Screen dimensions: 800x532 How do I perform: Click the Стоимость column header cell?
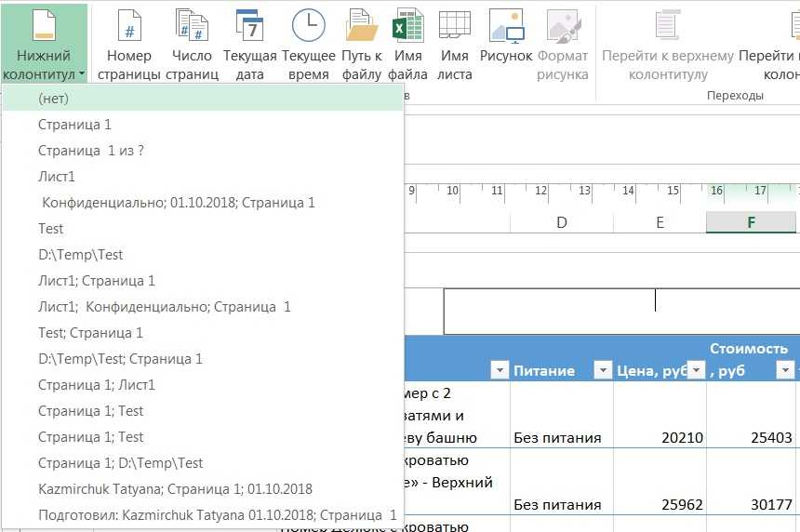[x=751, y=358]
